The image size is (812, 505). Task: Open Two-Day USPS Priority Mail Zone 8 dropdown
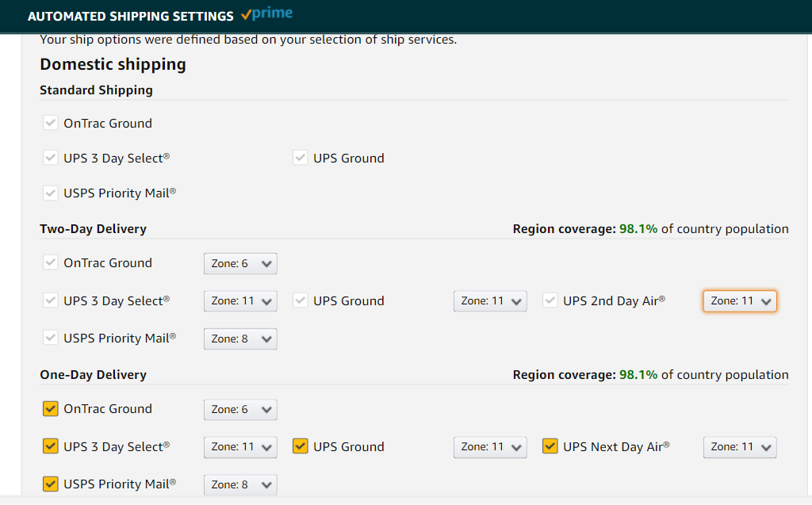click(x=240, y=339)
